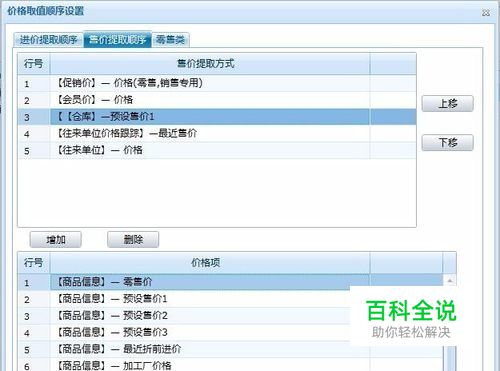Click the scroll up arrow of the 价格项 list
Viewport: 500px width, 371px height.
(450, 280)
